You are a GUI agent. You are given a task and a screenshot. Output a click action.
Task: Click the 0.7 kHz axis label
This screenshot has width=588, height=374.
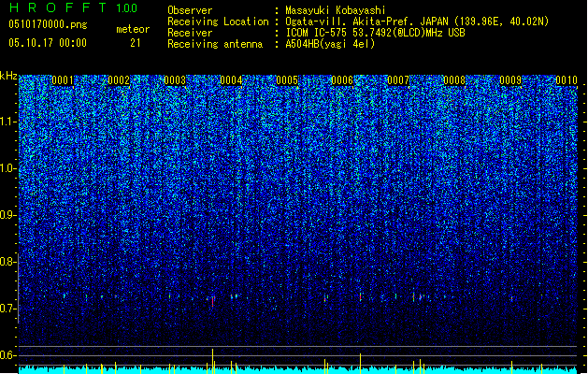[x=7, y=309]
